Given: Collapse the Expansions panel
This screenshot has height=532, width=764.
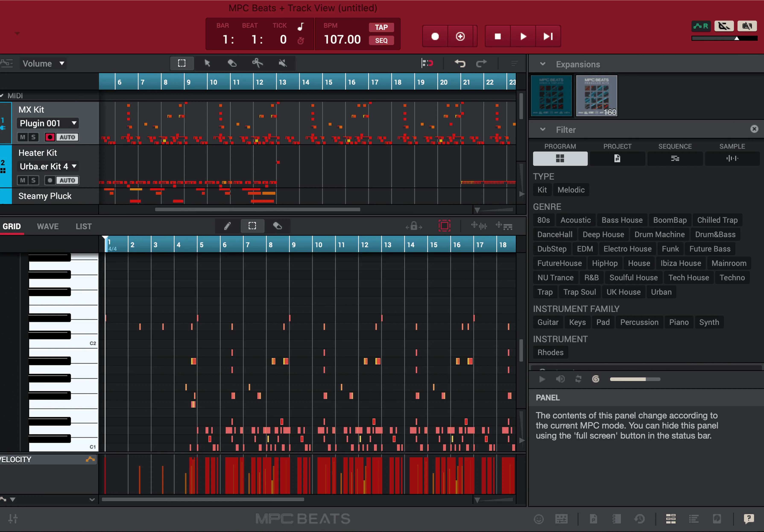Looking at the screenshot, I should (543, 64).
